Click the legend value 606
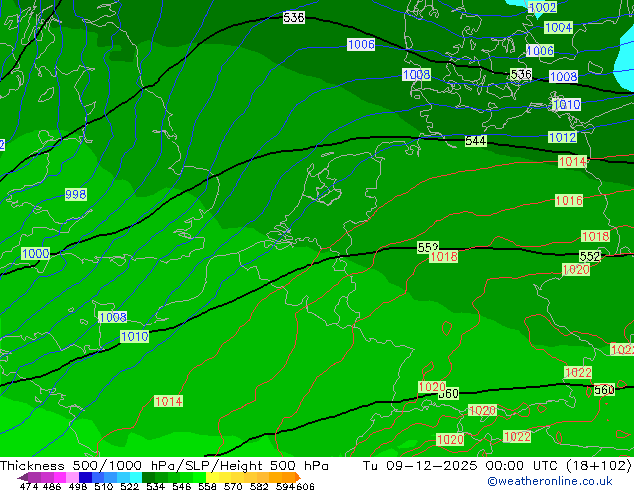Viewport: 634px width, 490px height. point(305,486)
